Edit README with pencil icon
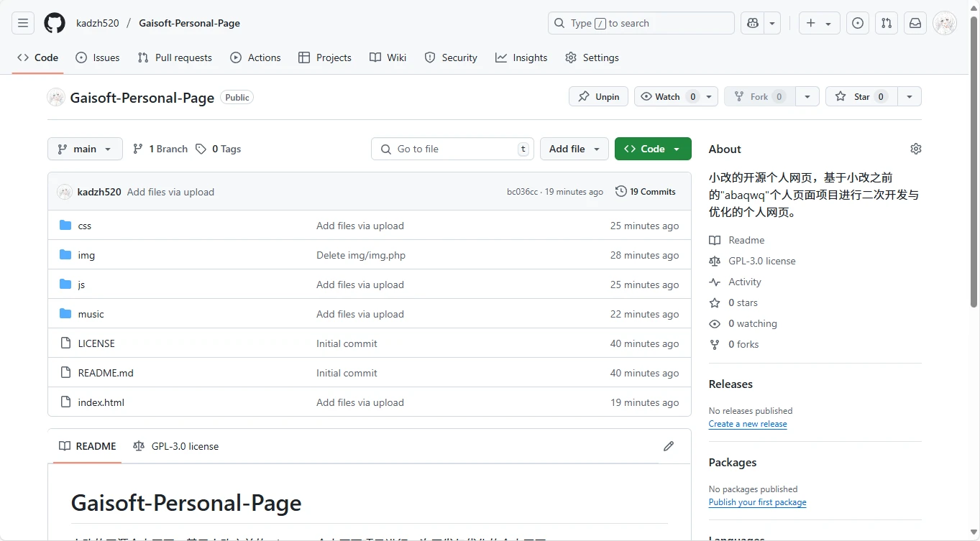Screen dimensions: 980x541 point(669,446)
